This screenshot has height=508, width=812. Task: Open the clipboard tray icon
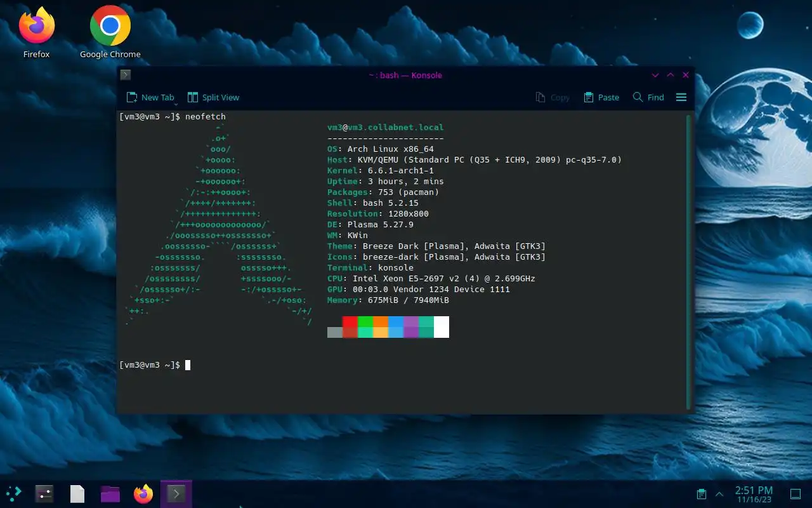tap(701, 494)
